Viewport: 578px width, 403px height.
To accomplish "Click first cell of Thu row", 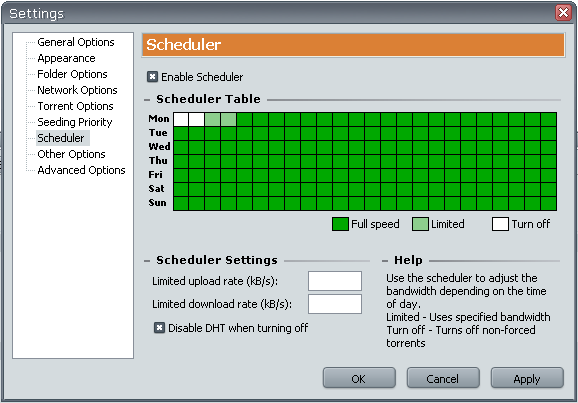I will pos(181,161).
